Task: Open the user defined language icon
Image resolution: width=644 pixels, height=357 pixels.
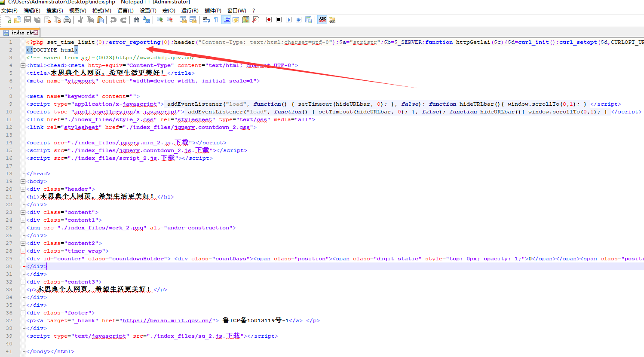Action: coord(236,20)
